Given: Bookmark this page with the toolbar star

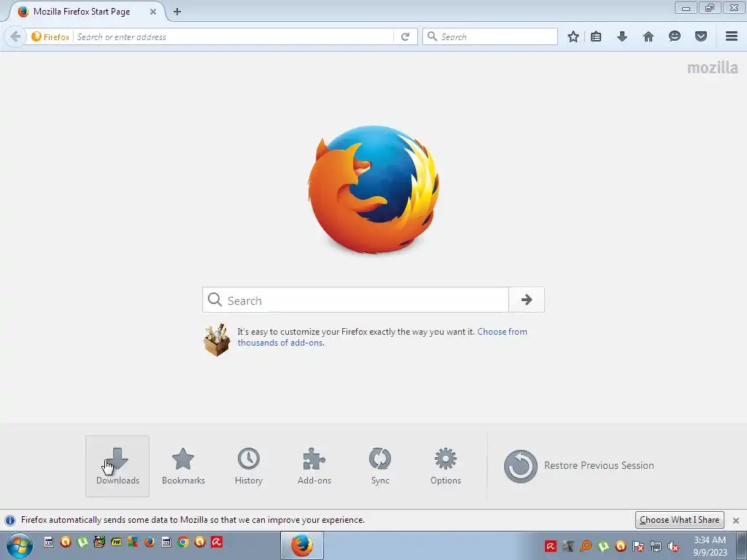Looking at the screenshot, I should pyautogui.click(x=573, y=36).
